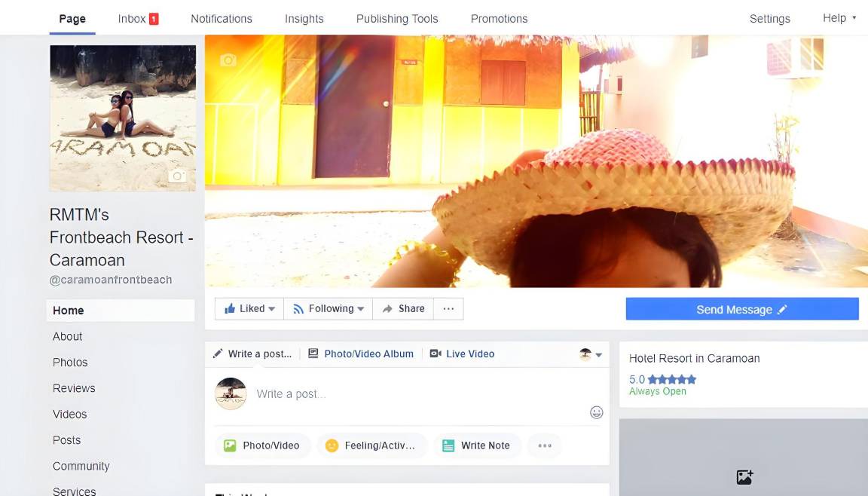Click the Share button
Viewport: 868px width, 496px height.
click(x=403, y=309)
